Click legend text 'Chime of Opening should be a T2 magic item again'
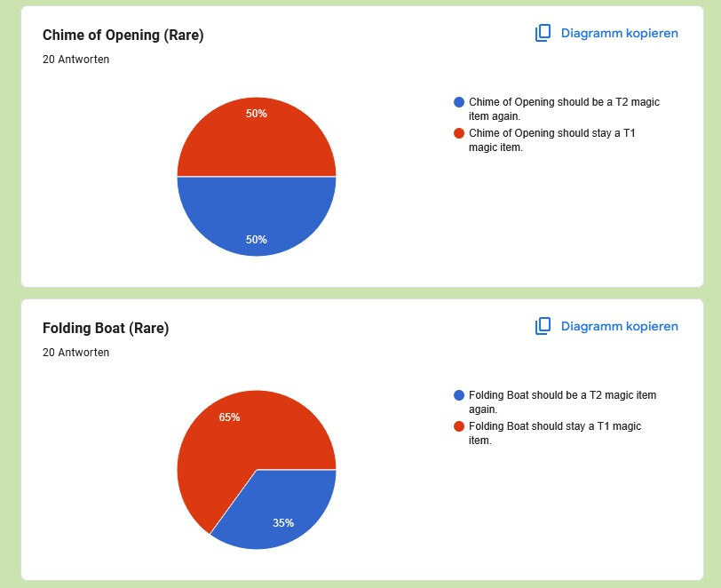This screenshot has width=721, height=588. [564, 109]
